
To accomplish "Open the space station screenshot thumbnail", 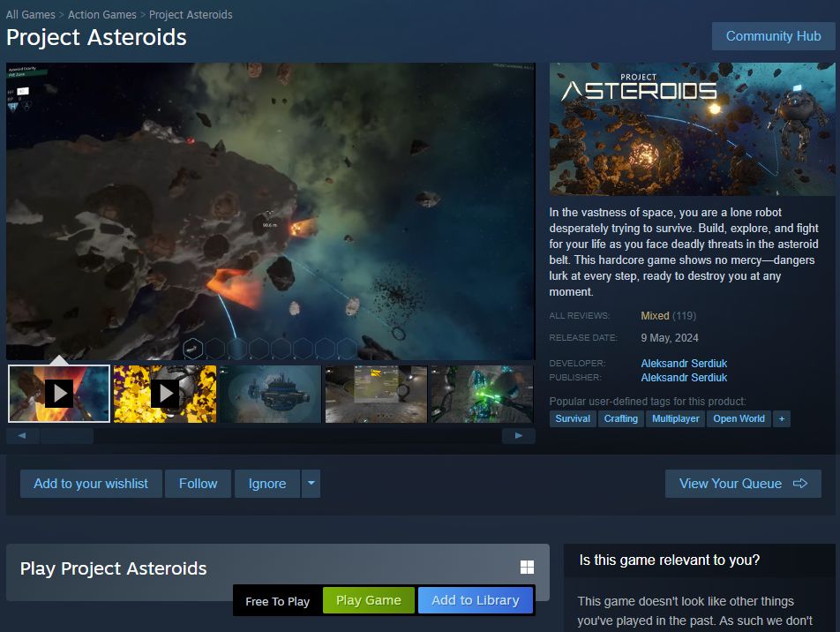I will point(271,394).
